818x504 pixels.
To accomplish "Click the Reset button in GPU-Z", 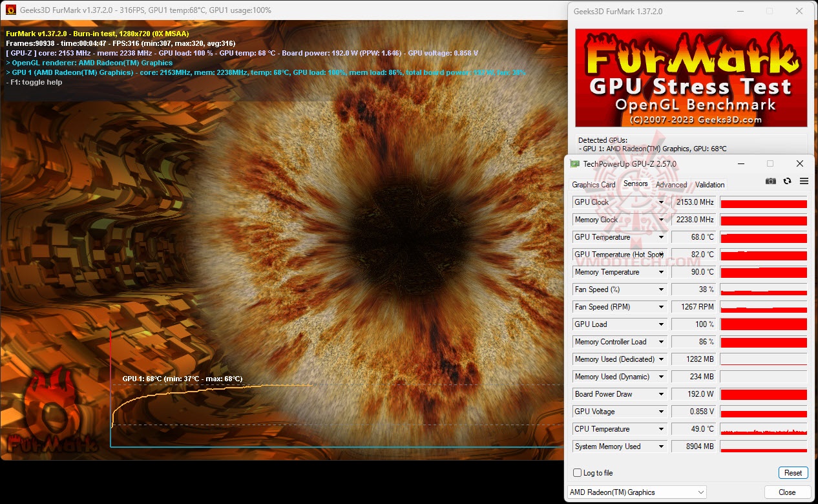I will pyautogui.click(x=793, y=473).
